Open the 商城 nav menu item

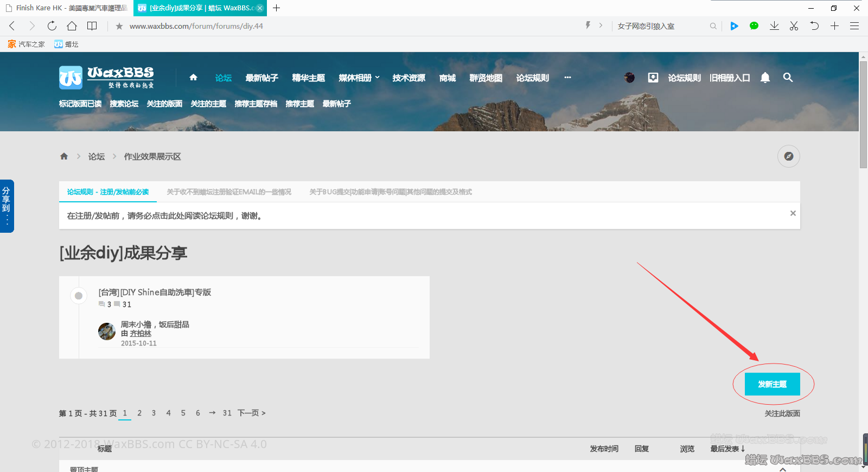pos(447,78)
